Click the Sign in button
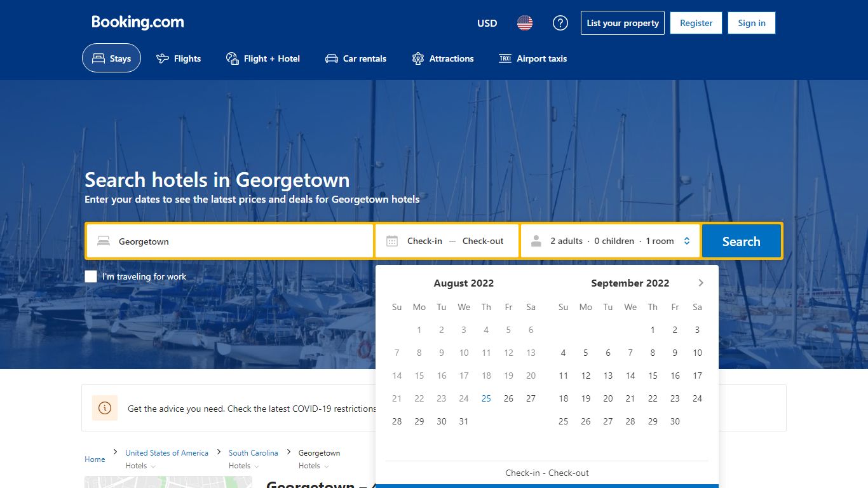868x488 pixels. [752, 23]
